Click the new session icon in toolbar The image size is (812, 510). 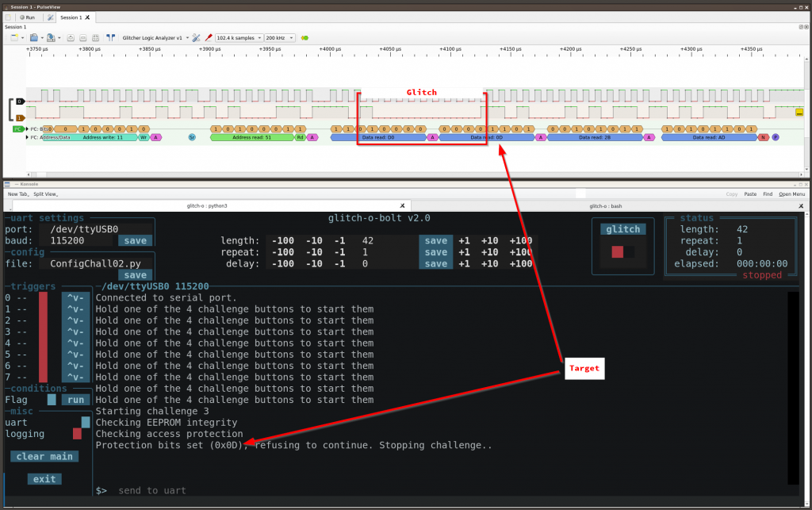click(15, 37)
